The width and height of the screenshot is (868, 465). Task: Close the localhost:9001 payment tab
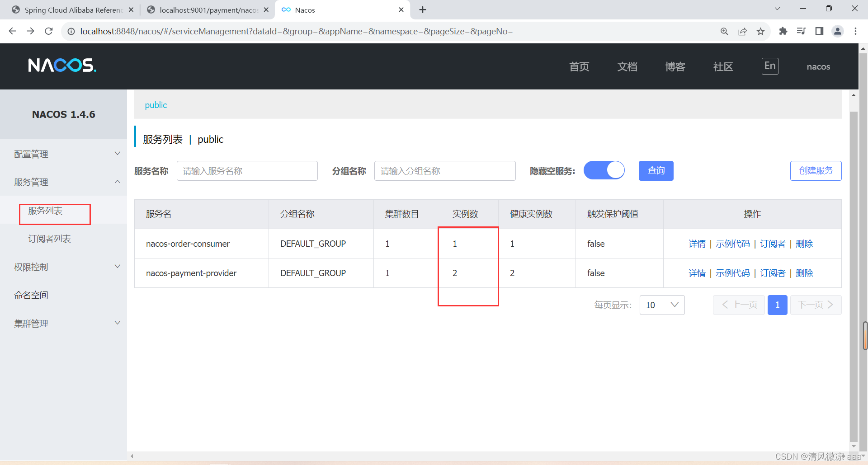pyautogui.click(x=266, y=9)
